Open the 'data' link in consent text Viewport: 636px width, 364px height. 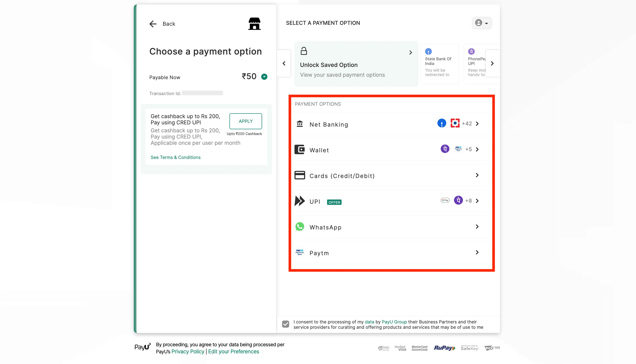click(x=369, y=322)
